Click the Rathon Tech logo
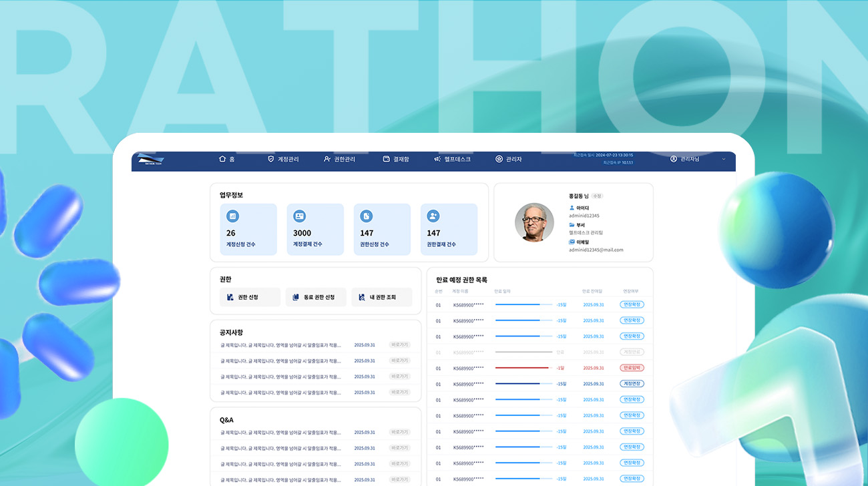 (x=150, y=160)
